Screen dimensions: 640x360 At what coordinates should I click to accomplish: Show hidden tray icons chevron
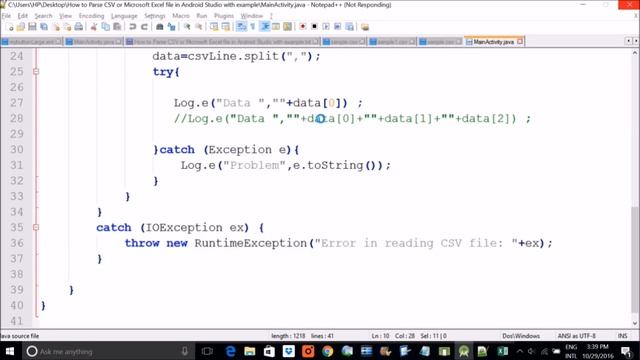pyautogui.click(x=520, y=351)
